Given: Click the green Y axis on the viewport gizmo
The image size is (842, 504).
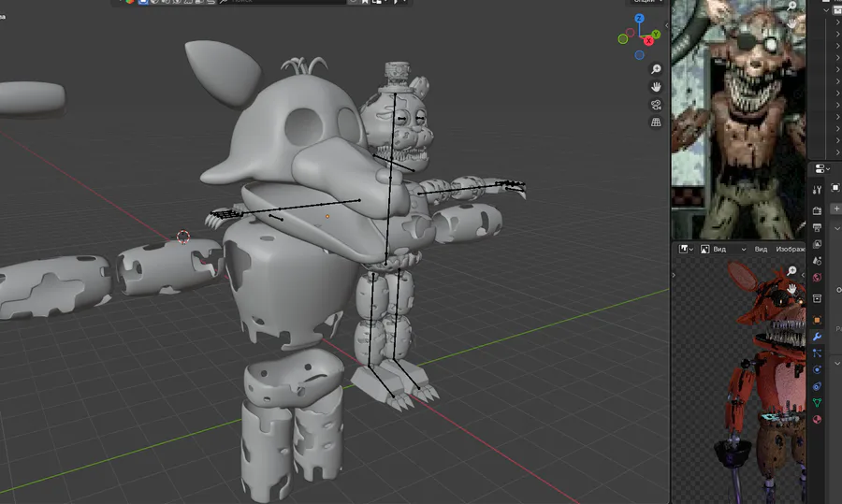Looking at the screenshot, I should coord(656,35).
